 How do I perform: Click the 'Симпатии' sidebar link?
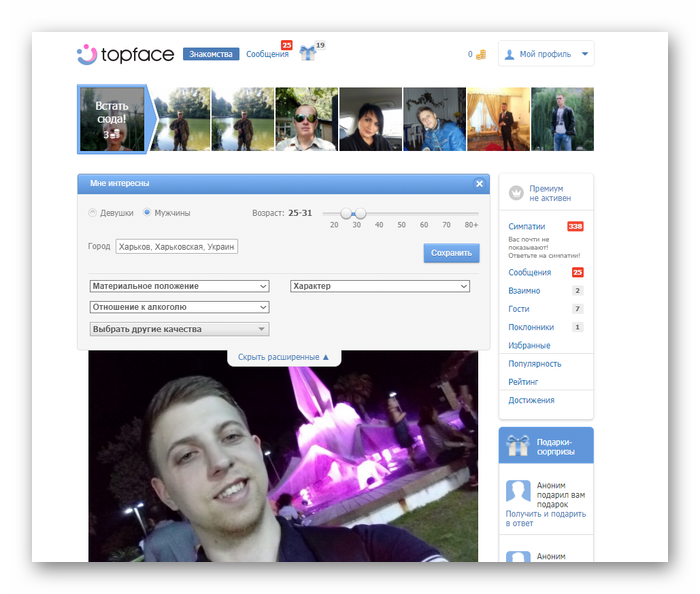[x=526, y=227]
